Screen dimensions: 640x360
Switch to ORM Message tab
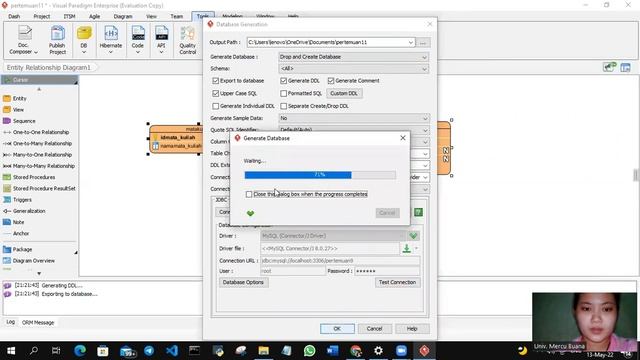[x=38, y=322]
